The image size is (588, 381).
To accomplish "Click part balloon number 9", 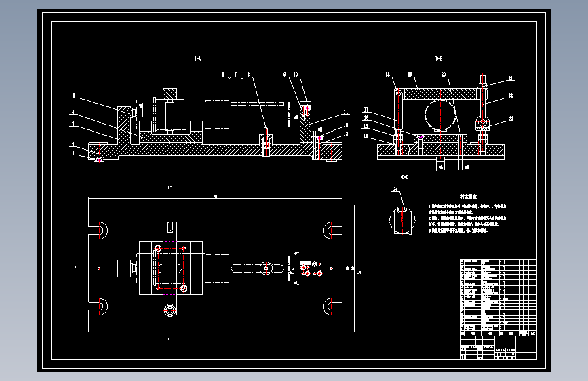I will [x=285, y=75].
